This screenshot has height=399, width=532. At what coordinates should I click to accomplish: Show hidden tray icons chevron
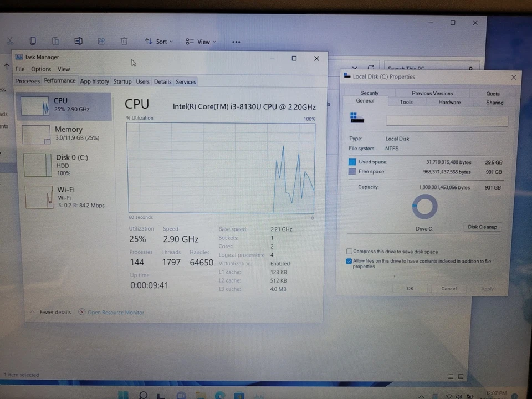(421, 396)
